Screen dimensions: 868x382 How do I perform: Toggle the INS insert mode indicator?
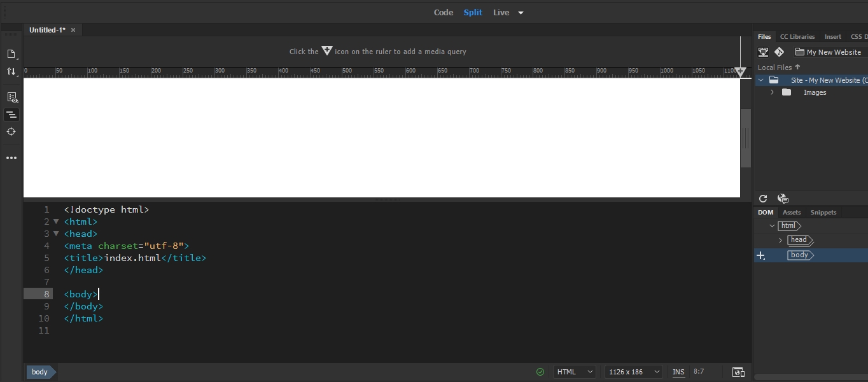tap(679, 372)
